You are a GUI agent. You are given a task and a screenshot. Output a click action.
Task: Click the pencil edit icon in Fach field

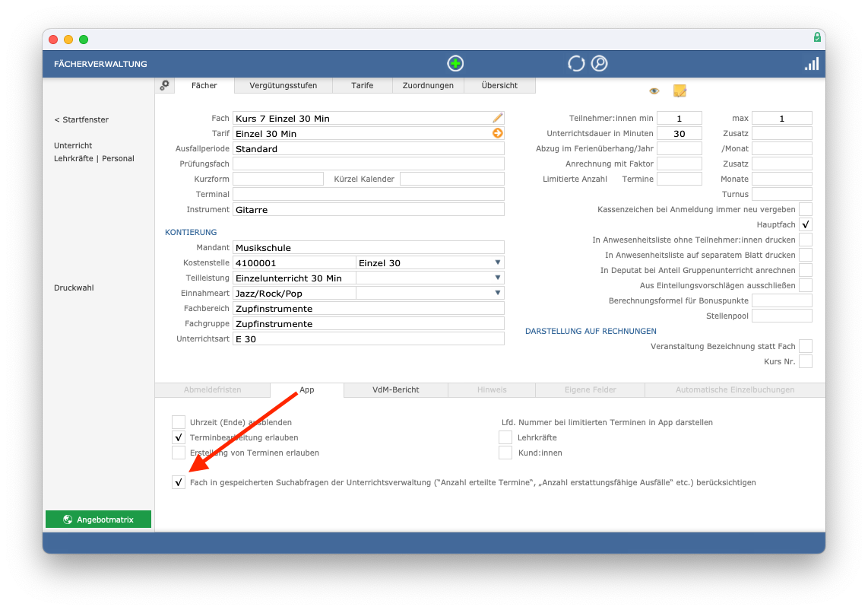[x=497, y=118]
